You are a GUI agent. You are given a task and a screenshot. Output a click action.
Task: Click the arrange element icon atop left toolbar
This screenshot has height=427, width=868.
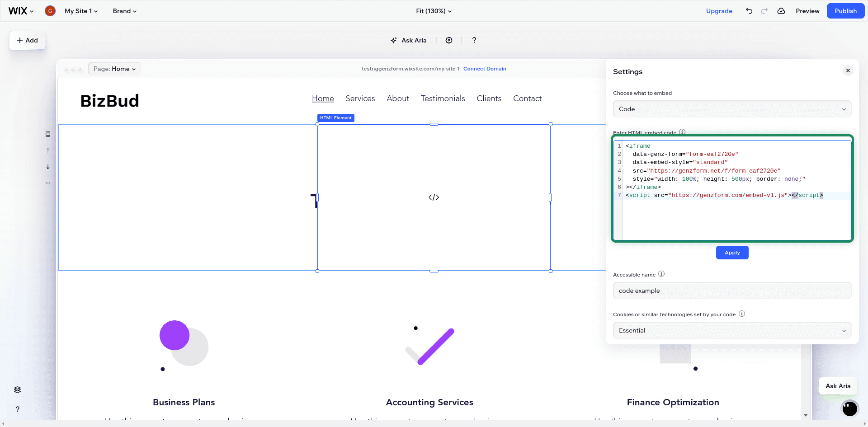pos(47,134)
